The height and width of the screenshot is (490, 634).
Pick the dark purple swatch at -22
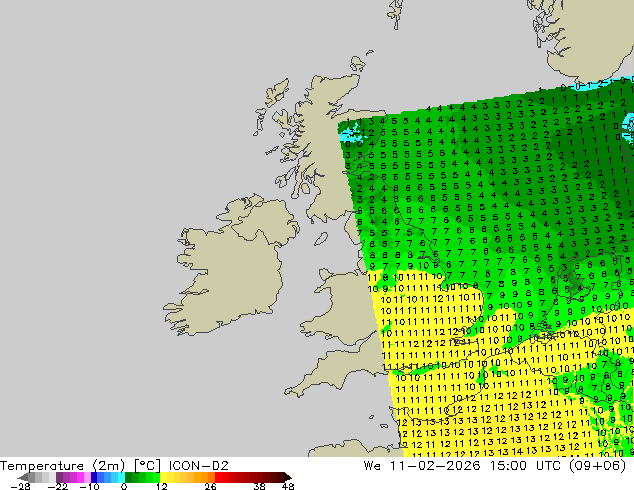tap(59, 477)
